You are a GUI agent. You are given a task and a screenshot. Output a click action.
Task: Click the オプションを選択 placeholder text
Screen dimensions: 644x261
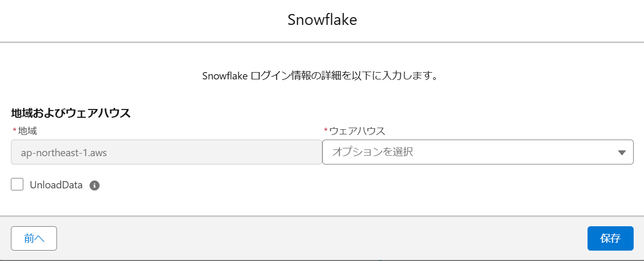pos(373,152)
